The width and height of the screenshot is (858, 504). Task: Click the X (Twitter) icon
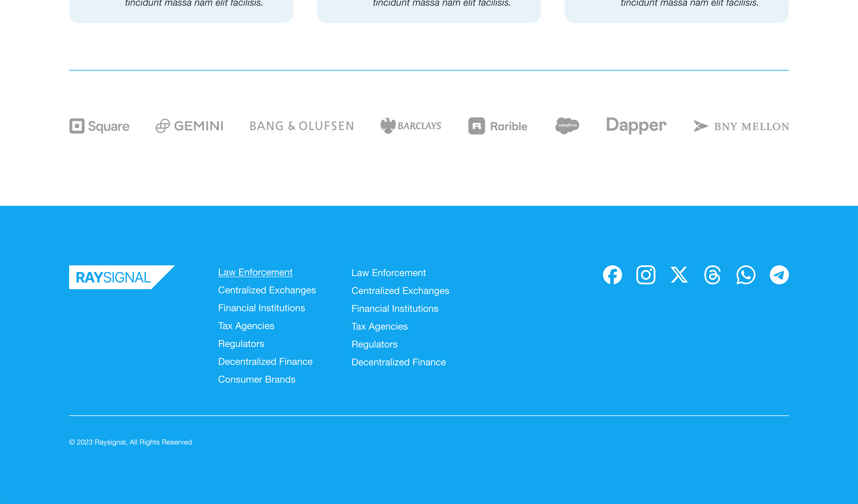click(x=679, y=275)
